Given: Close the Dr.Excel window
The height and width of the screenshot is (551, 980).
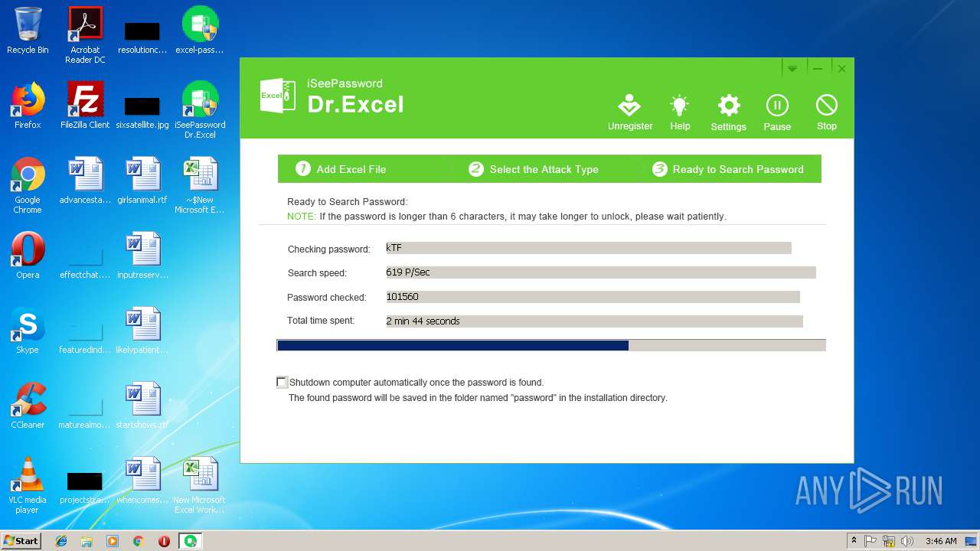Looking at the screenshot, I should tap(841, 69).
